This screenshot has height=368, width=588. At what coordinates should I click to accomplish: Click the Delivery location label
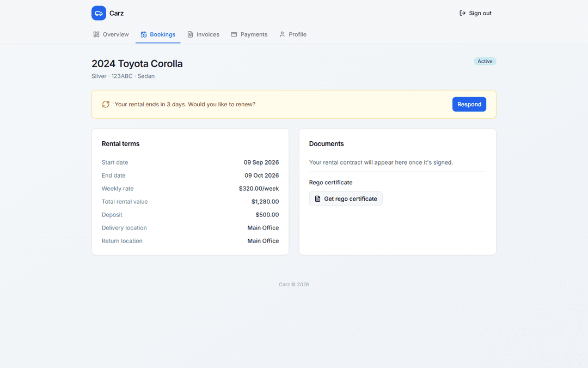pyautogui.click(x=124, y=228)
